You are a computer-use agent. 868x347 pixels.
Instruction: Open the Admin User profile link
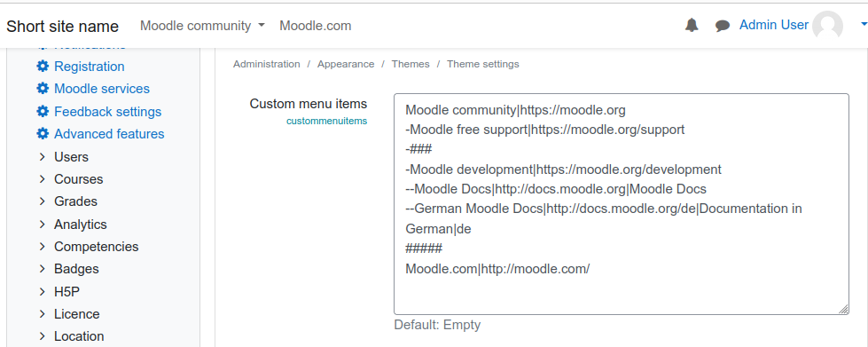point(773,25)
